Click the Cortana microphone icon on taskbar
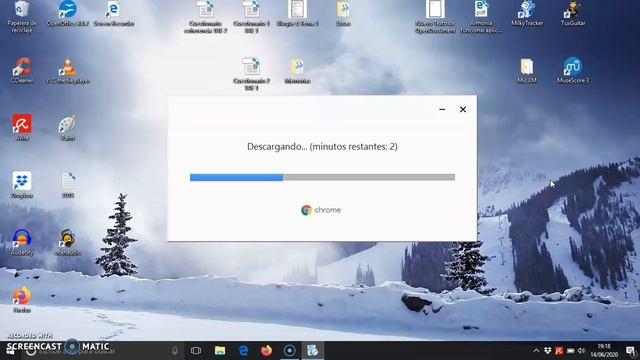Image resolution: width=640 pixels, height=360 pixels. [x=175, y=351]
